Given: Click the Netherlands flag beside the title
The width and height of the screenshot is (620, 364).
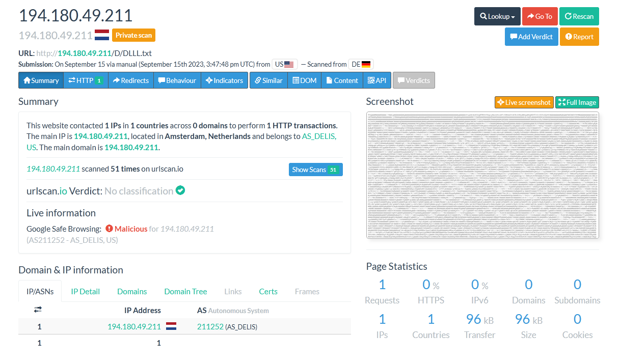Looking at the screenshot, I should coord(102,35).
